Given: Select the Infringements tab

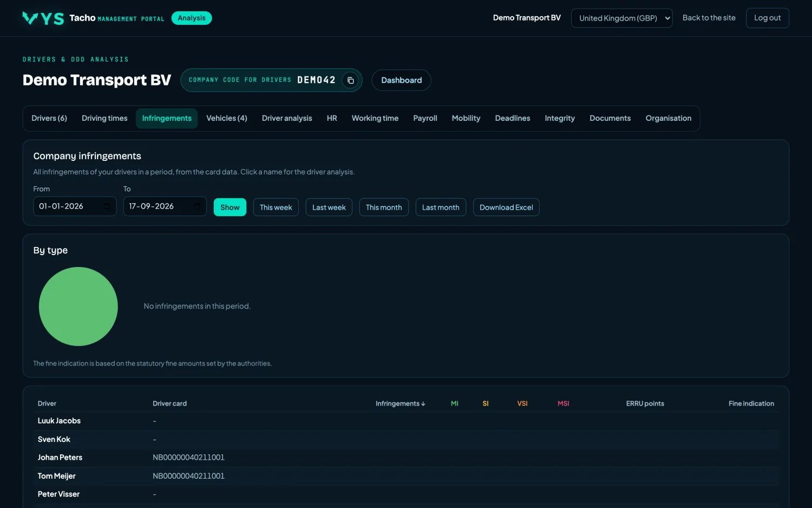Looking at the screenshot, I should tap(167, 118).
